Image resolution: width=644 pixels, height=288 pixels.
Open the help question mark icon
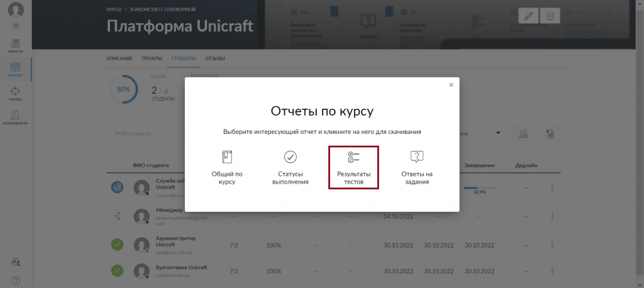pos(16,281)
